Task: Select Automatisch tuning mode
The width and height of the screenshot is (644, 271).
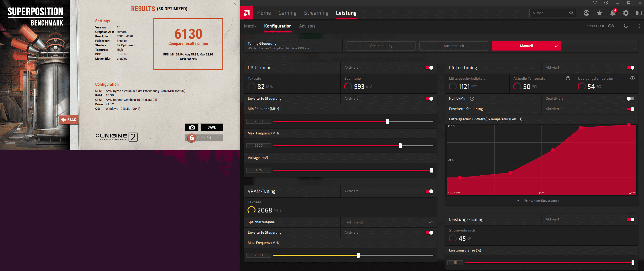Action: (x=453, y=46)
